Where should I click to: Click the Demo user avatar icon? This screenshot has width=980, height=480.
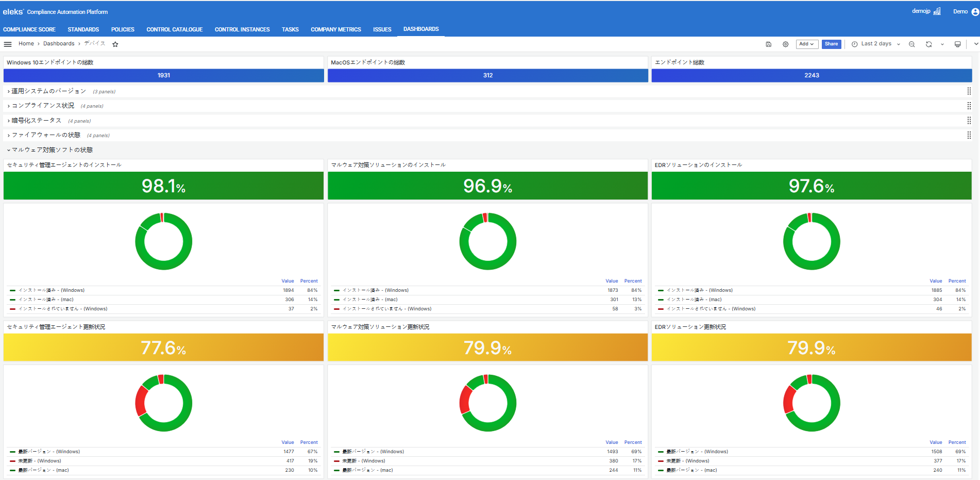(975, 12)
